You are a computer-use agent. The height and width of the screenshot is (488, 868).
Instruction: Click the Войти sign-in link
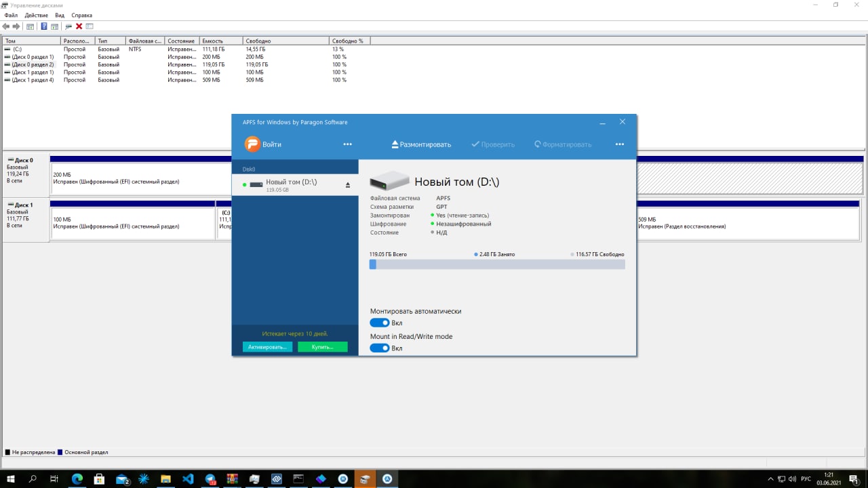tap(272, 144)
